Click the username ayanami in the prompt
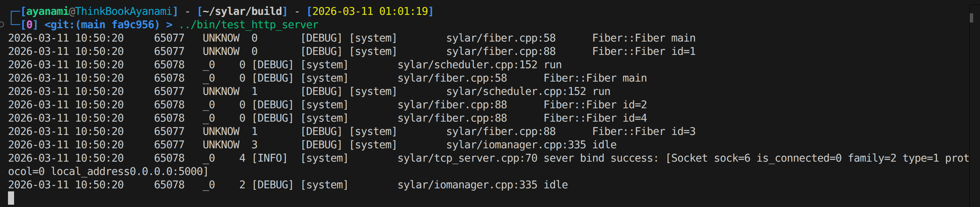980x207 pixels. point(47,11)
